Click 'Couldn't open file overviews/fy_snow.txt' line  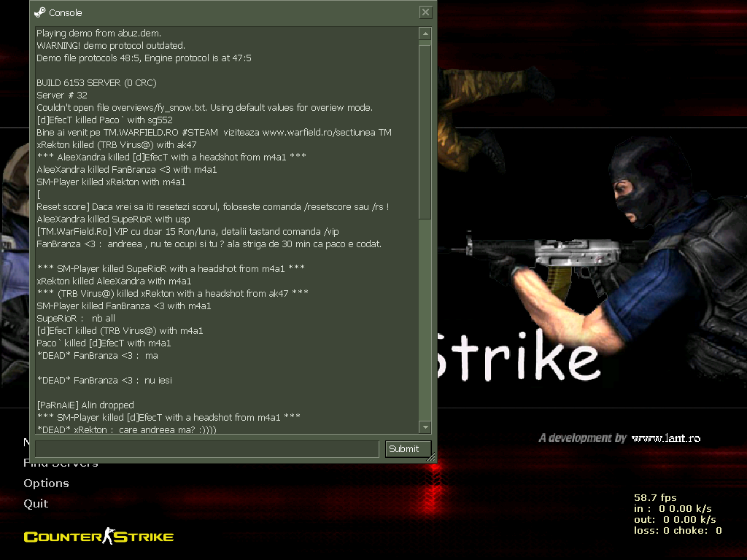click(x=205, y=108)
